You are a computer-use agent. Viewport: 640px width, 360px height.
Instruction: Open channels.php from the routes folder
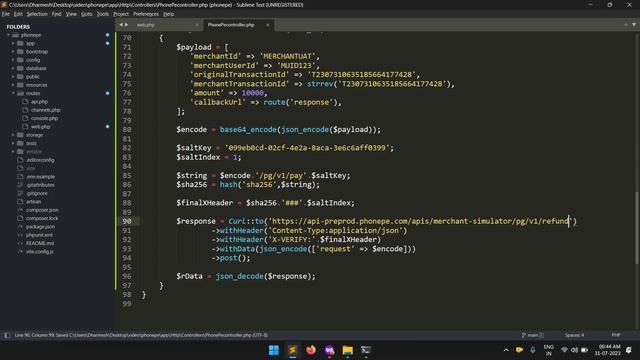pyautogui.click(x=45, y=110)
